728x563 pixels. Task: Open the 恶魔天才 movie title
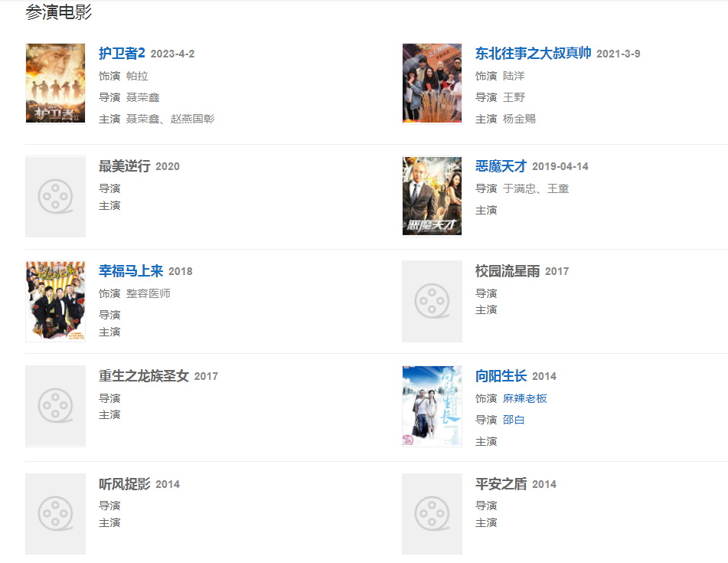pos(501,166)
